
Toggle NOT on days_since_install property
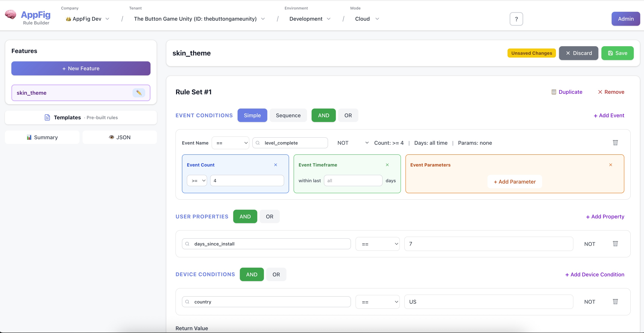tap(589, 244)
